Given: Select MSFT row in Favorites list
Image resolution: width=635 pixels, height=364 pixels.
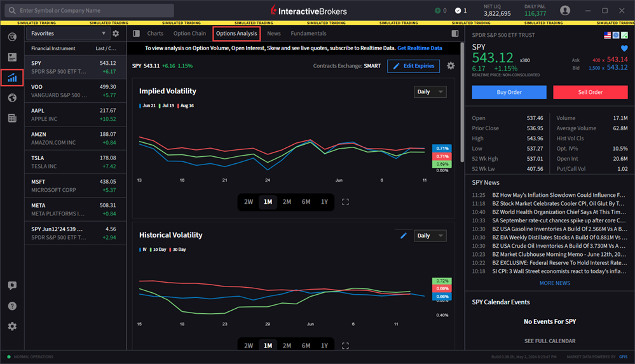Looking at the screenshot, I should click(76, 186).
